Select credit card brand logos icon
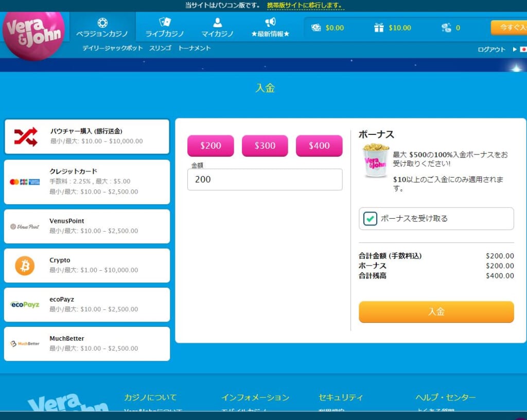The width and height of the screenshot is (527, 420). pyautogui.click(x=25, y=182)
